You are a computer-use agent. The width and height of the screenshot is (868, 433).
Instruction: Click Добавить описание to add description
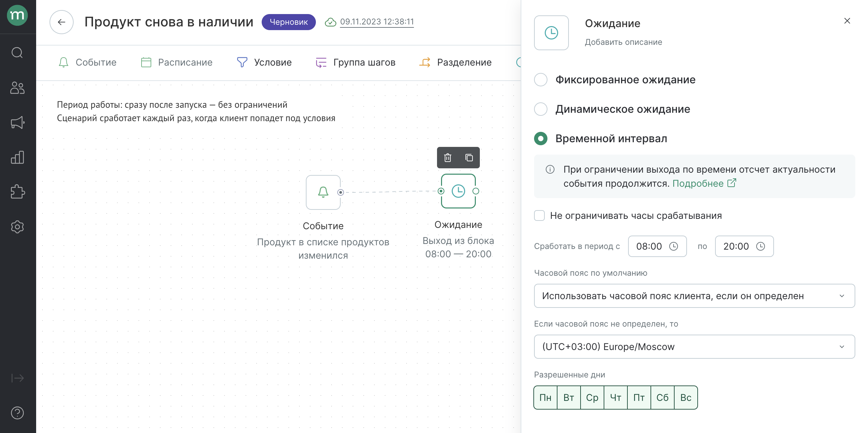[623, 42]
